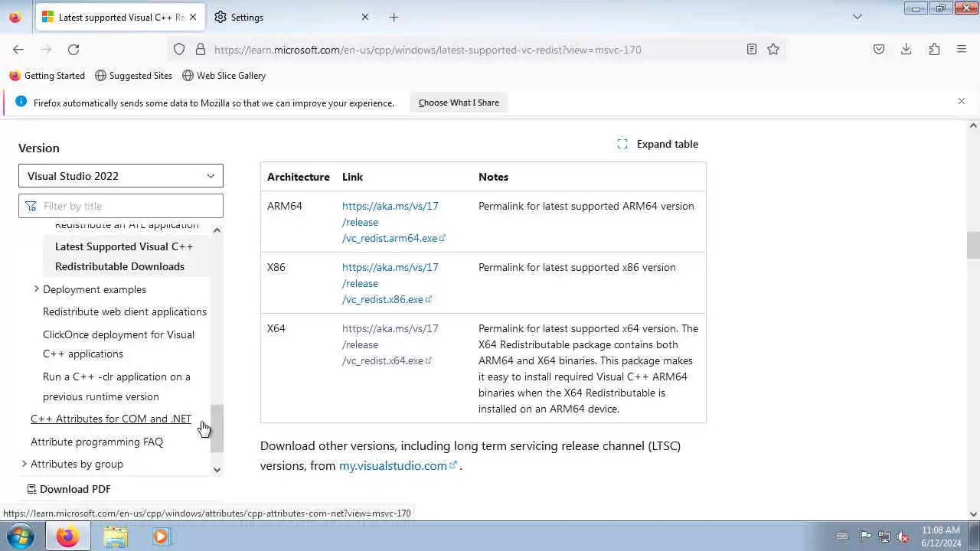Click the List all tabs chevron
This screenshot has height=551, width=980.
[857, 17]
